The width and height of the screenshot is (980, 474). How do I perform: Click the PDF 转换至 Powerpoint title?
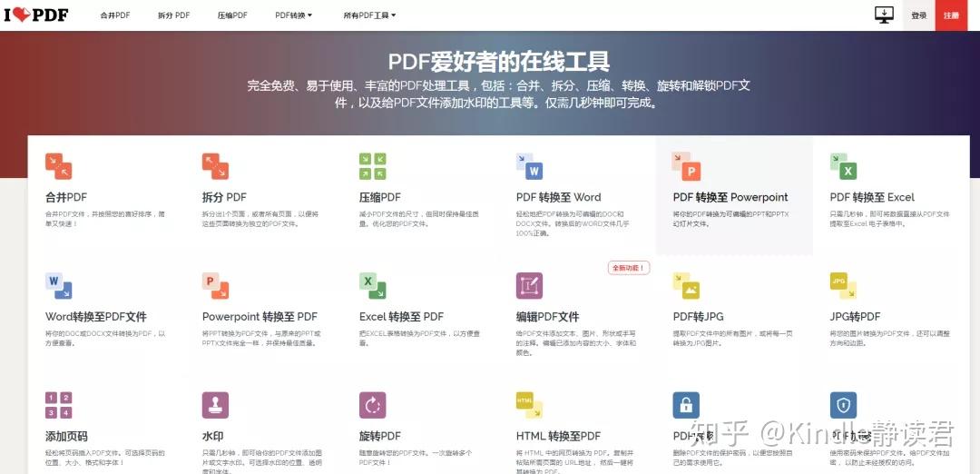pyautogui.click(x=730, y=197)
